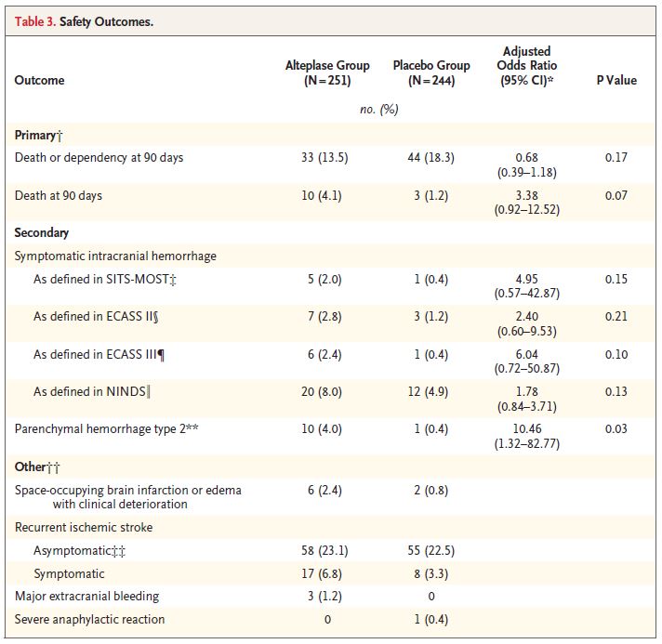Select the Placebo Group column header
This screenshot has width=662, height=644.
click(x=431, y=72)
